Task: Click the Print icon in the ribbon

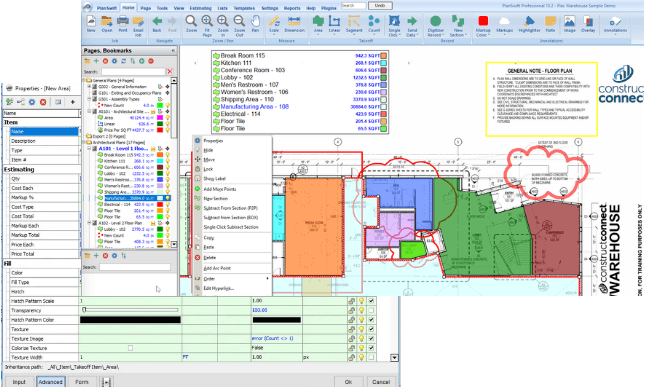Action: (x=123, y=21)
